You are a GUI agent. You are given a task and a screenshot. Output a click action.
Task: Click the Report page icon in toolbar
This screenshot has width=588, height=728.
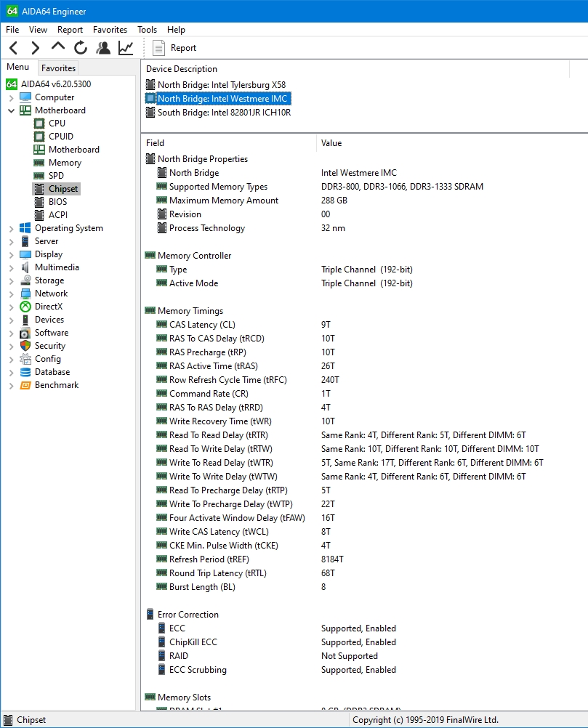[159, 48]
